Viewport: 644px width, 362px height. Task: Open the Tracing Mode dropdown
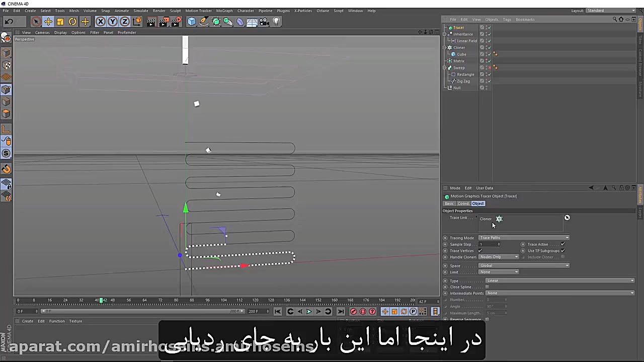pos(523,237)
